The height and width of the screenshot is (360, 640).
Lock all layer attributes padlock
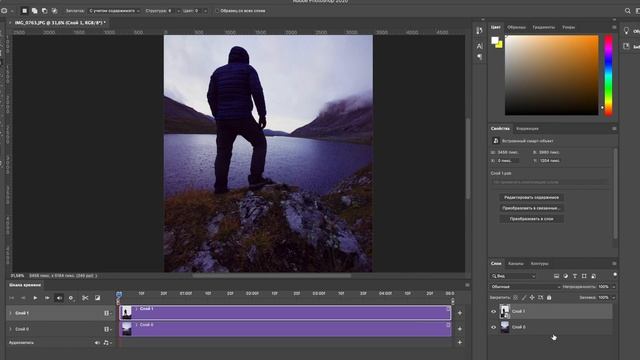(x=549, y=298)
